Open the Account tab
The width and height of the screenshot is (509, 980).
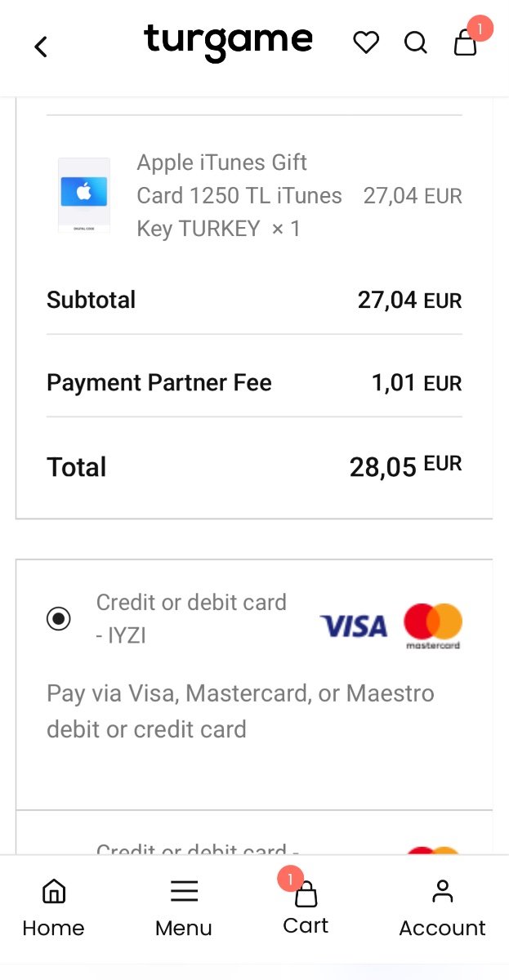coord(442,908)
